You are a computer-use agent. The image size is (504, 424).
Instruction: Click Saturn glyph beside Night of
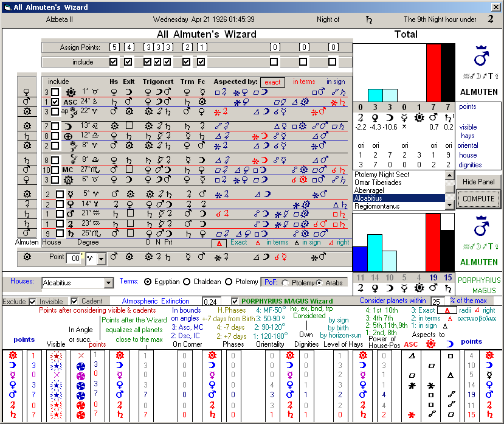368,20
